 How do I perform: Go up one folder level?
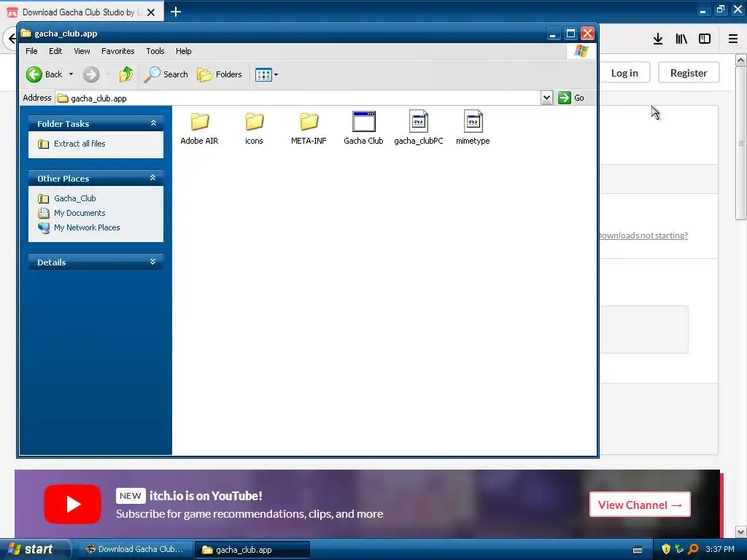click(x=126, y=74)
